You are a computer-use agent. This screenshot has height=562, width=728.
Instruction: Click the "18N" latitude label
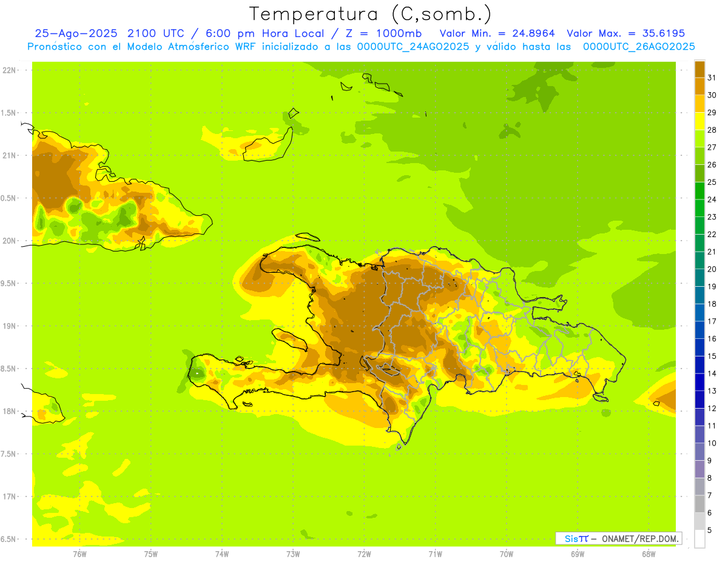pyautogui.click(x=10, y=411)
